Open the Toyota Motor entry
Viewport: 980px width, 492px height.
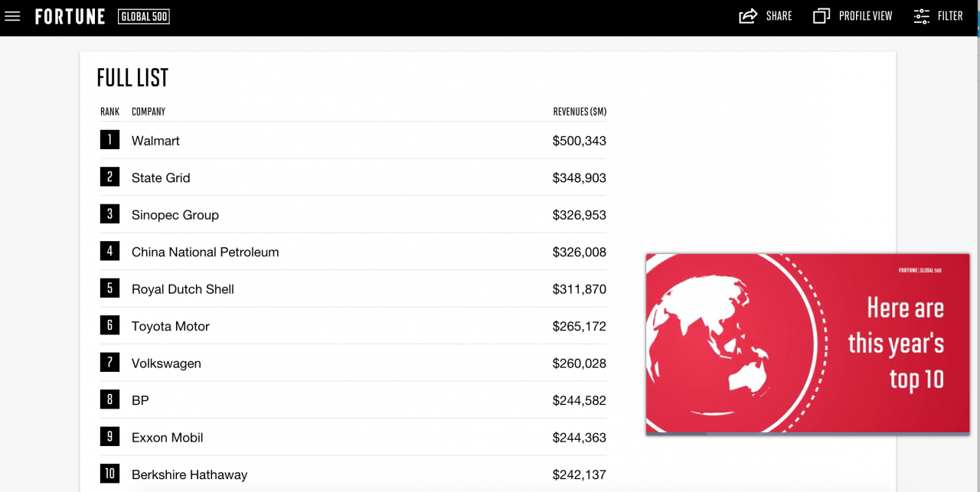[x=171, y=326]
